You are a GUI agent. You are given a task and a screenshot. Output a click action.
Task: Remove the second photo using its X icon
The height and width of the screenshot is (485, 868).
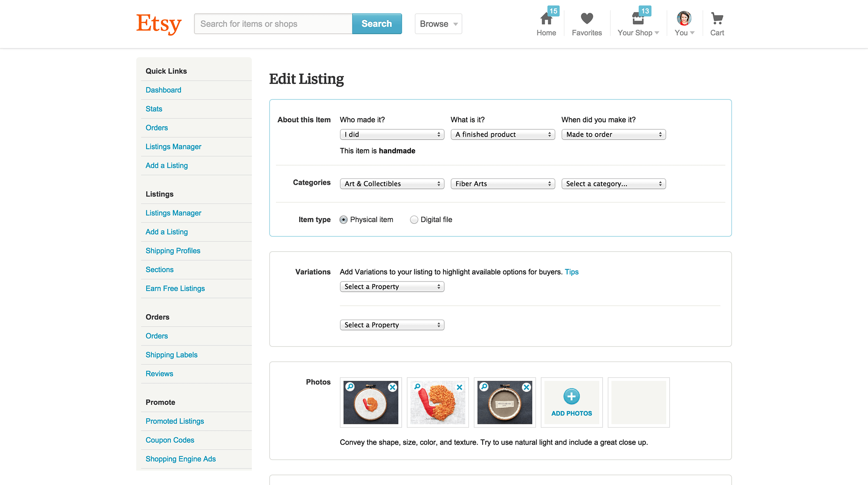[459, 387]
